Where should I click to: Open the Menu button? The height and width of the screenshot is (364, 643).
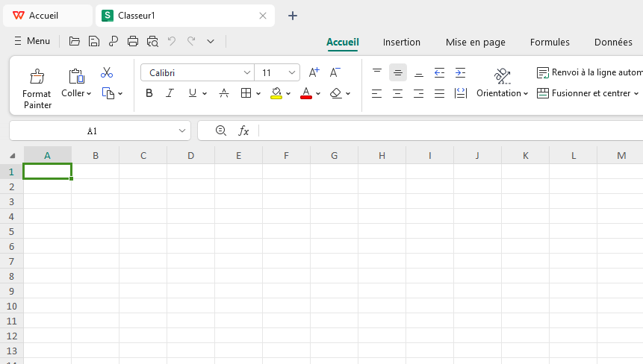point(32,41)
